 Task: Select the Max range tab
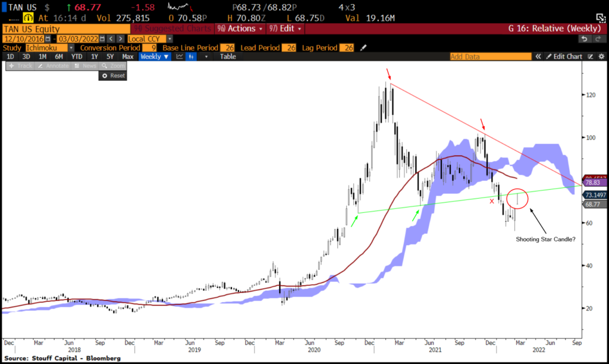click(x=127, y=57)
